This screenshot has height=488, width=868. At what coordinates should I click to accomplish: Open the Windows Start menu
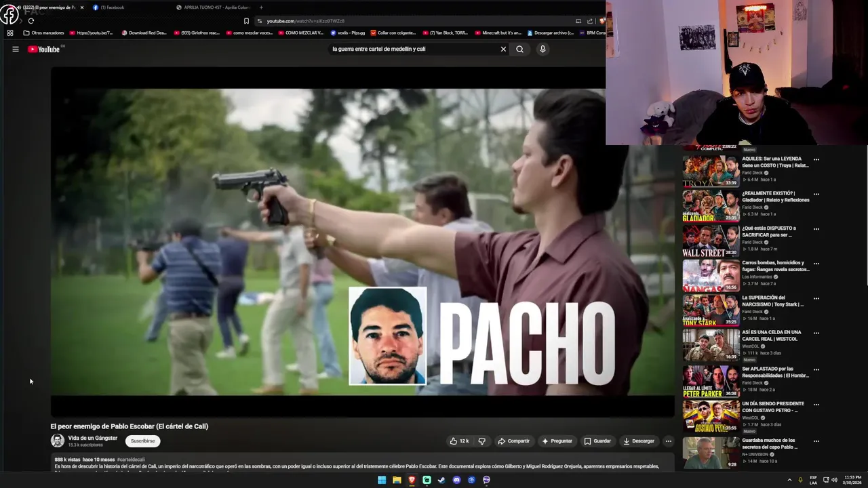(382, 480)
